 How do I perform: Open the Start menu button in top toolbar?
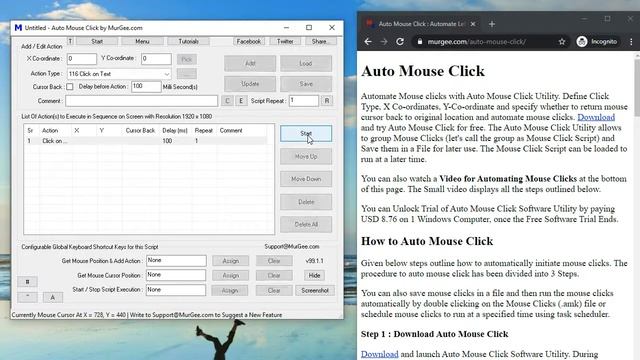click(97, 41)
